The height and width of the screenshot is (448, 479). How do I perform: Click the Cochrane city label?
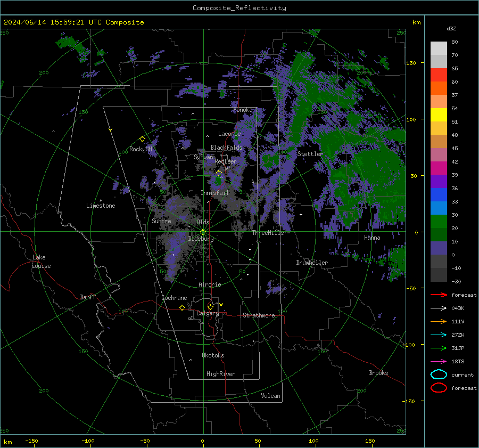coord(174,298)
